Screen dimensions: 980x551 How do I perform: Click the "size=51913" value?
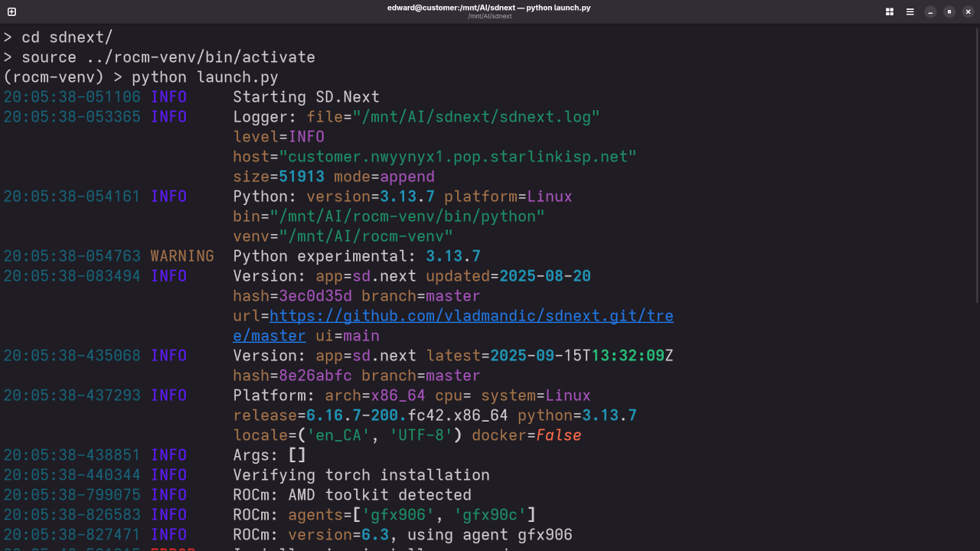coord(279,177)
